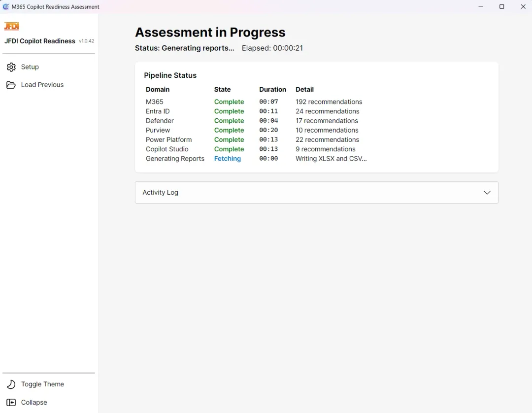Click the Defender duration 00:04
Viewport: 532px width, 413px height.
click(x=268, y=121)
